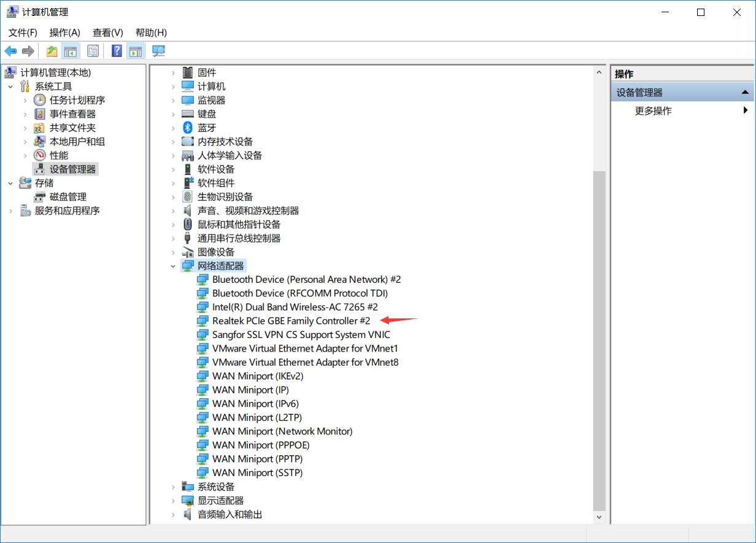Select WAN Miniport (SSTP)
Viewport: 756px width, 543px height.
click(x=258, y=473)
